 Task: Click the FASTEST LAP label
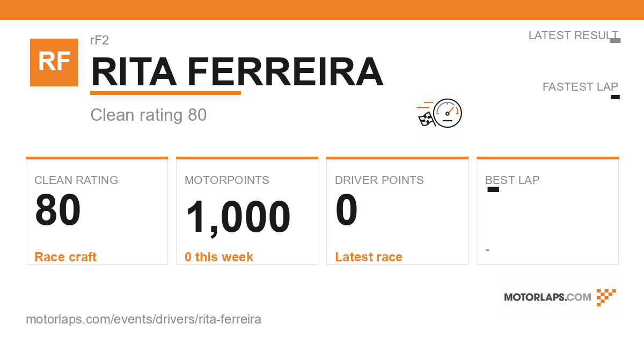pos(580,87)
